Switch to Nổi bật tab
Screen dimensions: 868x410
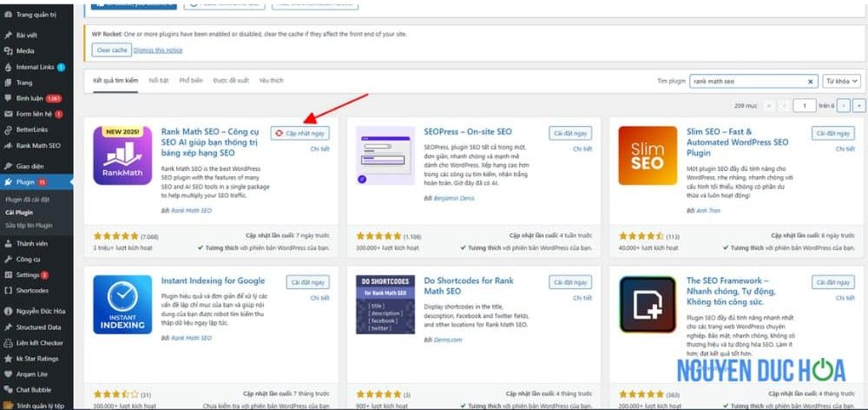point(158,80)
